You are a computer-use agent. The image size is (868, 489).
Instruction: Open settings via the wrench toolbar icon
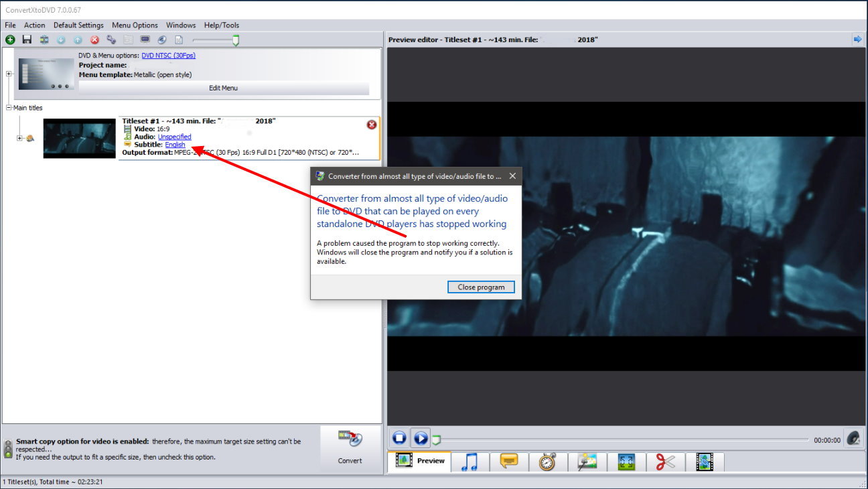[111, 40]
